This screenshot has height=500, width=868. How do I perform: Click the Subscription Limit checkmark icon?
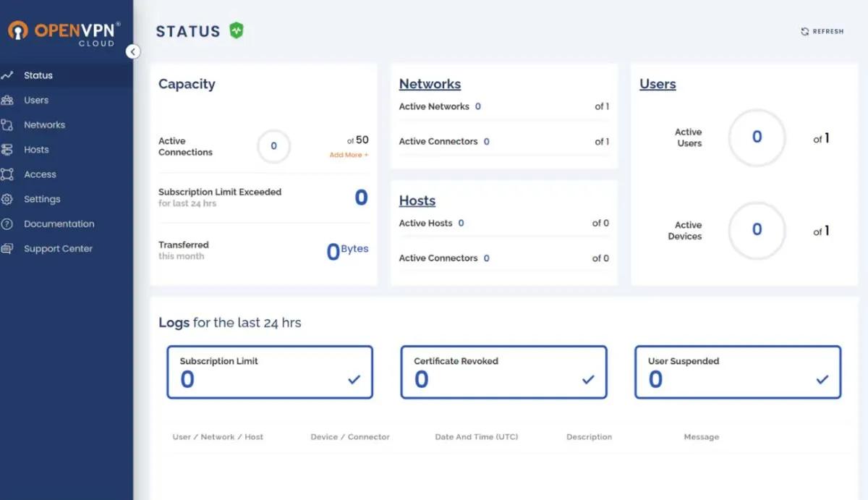coord(354,379)
